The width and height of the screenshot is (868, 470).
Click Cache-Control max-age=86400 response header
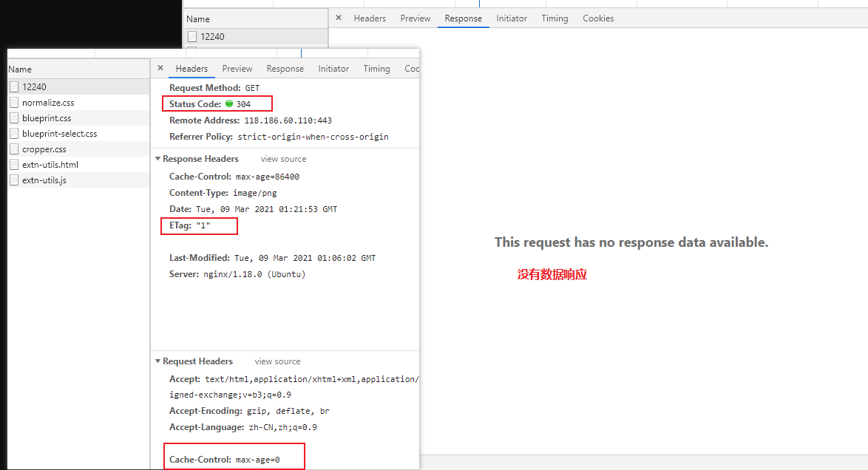click(x=234, y=177)
